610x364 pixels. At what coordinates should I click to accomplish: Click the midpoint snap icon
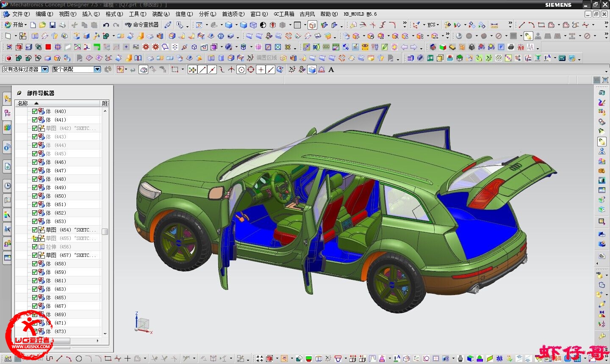[212, 69]
